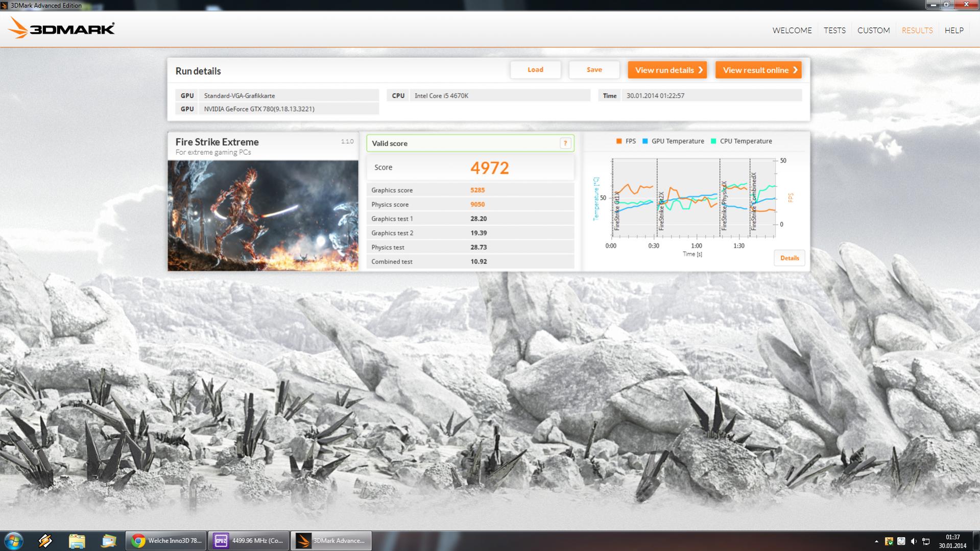Screen dimensions: 980x551
Task: Toggle the blue GPU Temperature legend swatch
Action: click(x=645, y=141)
